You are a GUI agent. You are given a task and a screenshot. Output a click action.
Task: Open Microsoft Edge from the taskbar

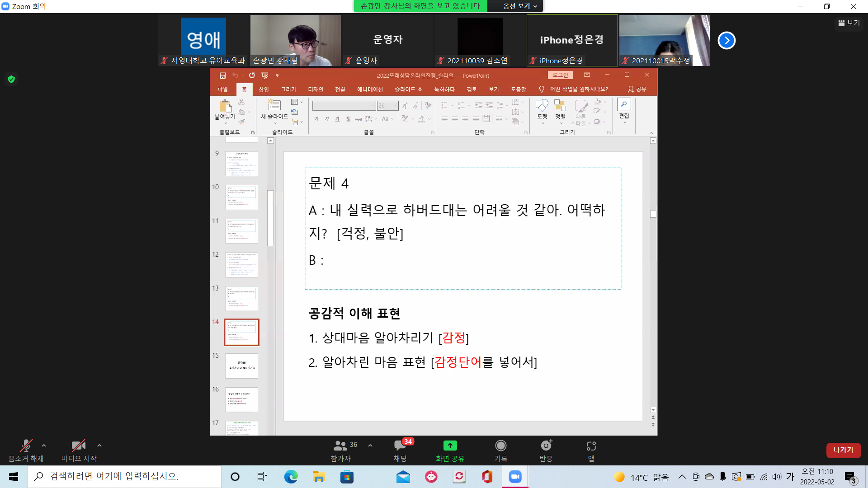click(x=291, y=477)
